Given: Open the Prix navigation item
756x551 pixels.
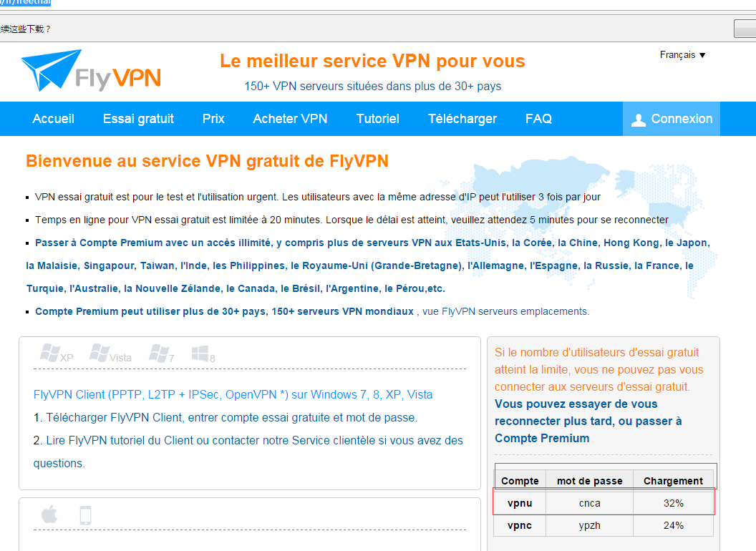Looking at the screenshot, I should 213,119.
